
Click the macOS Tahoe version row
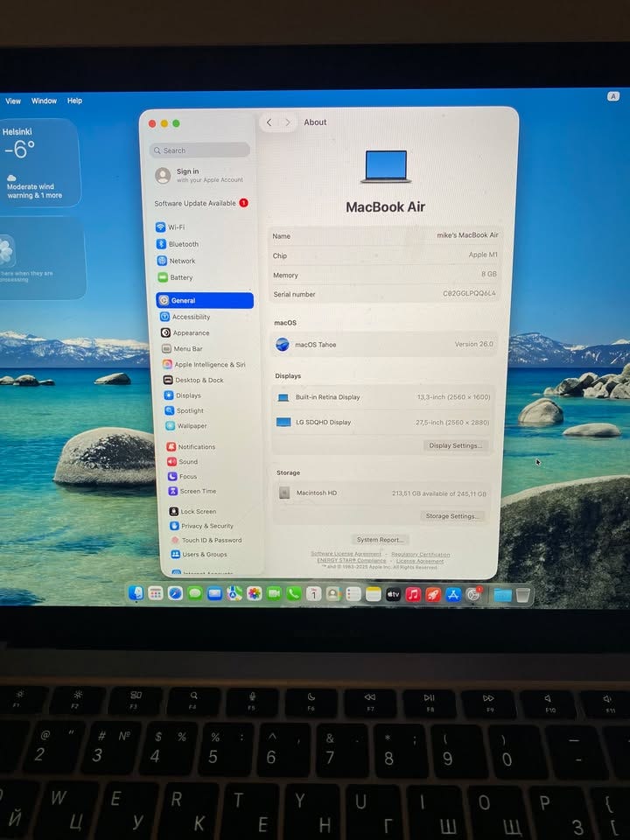point(383,345)
